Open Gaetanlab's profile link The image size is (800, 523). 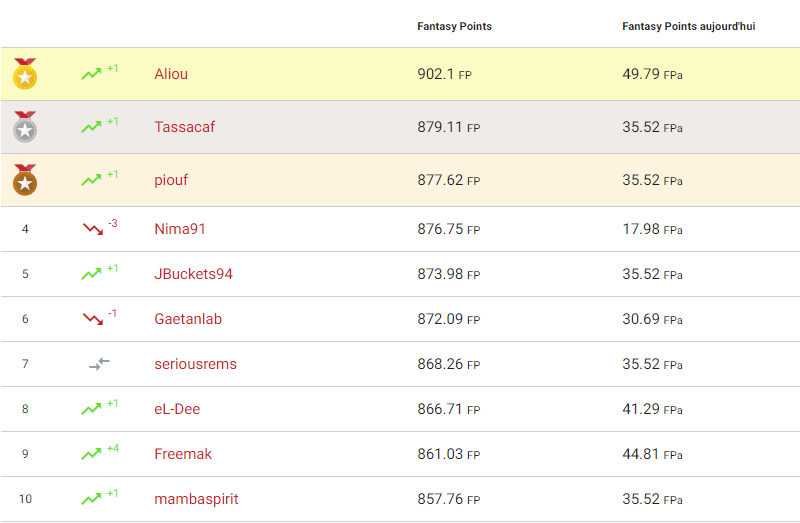pyautogui.click(x=188, y=319)
